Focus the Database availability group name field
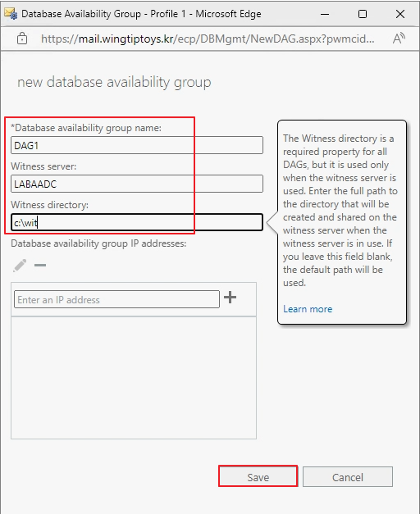Image resolution: width=420 pixels, height=514 pixels. coord(137,145)
